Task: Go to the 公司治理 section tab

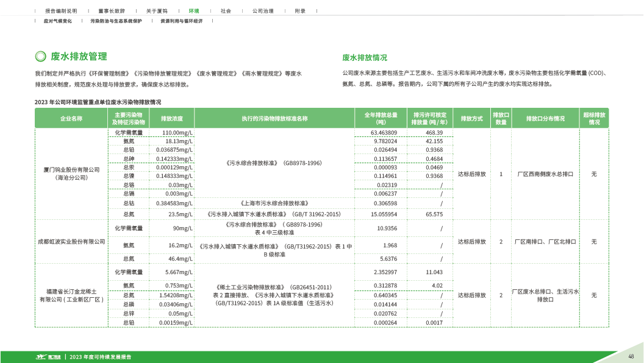Action: coord(262,11)
